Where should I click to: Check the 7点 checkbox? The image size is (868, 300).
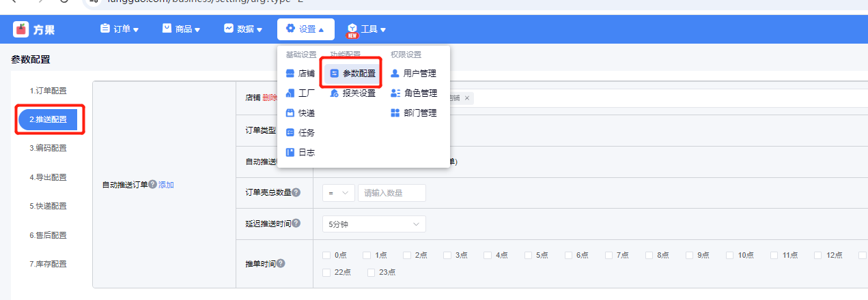[x=608, y=255]
